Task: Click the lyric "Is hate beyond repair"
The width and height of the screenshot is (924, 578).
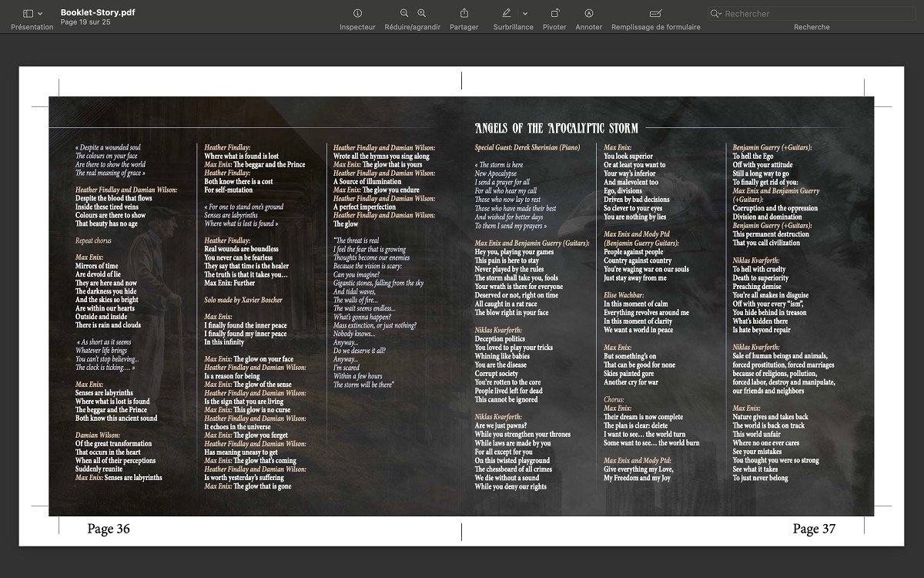Action: tap(762, 330)
